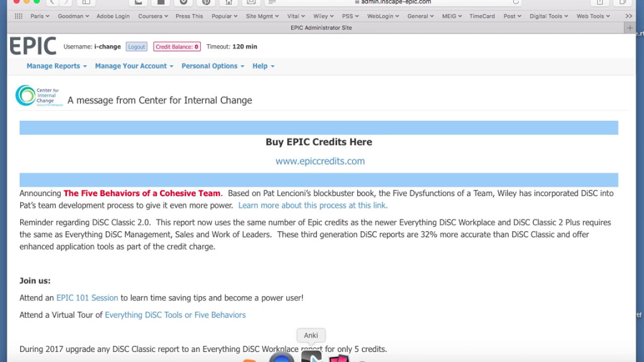This screenshot has width=644, height=362.
Task: Open the Manage Your Account menu
Action: pos(134,66)
